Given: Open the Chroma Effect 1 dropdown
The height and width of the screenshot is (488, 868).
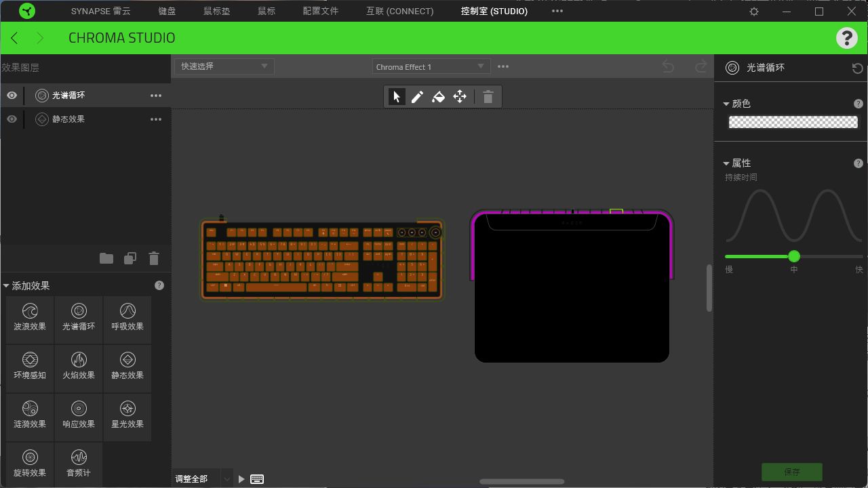Looking at the screenshot, I should (x=431, y=66).
